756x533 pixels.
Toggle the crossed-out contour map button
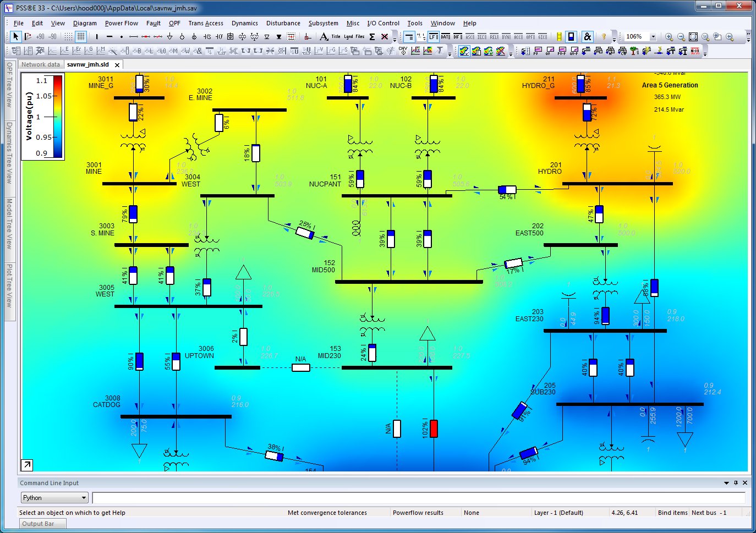coord(500,51)
